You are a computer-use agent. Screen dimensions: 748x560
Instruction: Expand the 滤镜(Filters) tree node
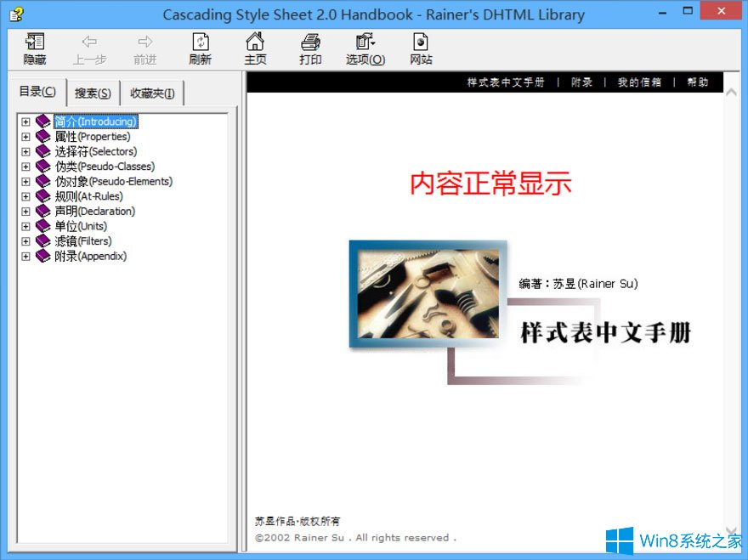pyautogui.click(x=25, y=241)
